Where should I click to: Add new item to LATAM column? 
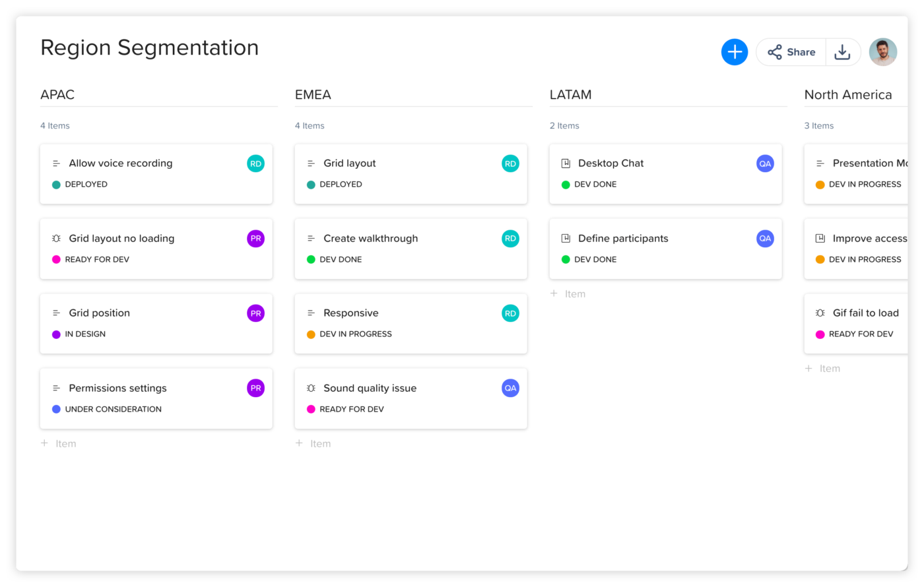tap(568, 294)
